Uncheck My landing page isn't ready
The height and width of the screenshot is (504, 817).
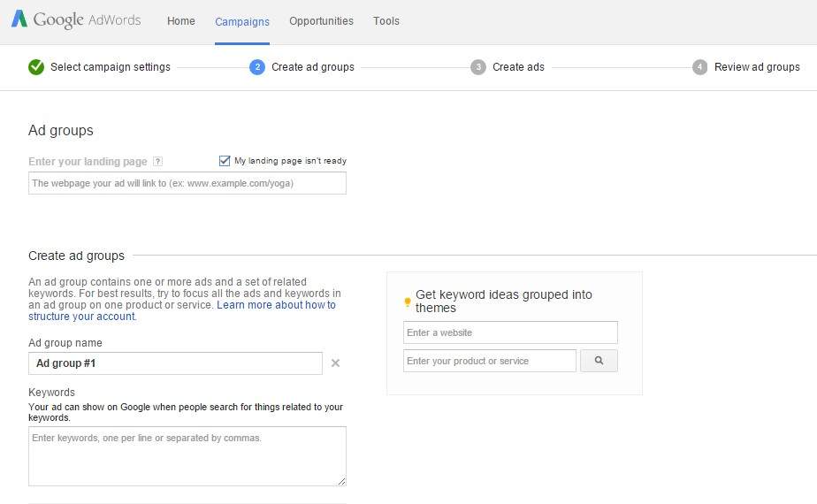(x=225, y=161)
